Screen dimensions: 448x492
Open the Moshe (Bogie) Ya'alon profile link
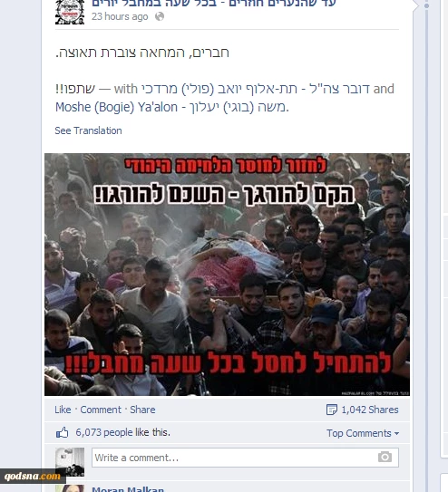pos(171,107)
